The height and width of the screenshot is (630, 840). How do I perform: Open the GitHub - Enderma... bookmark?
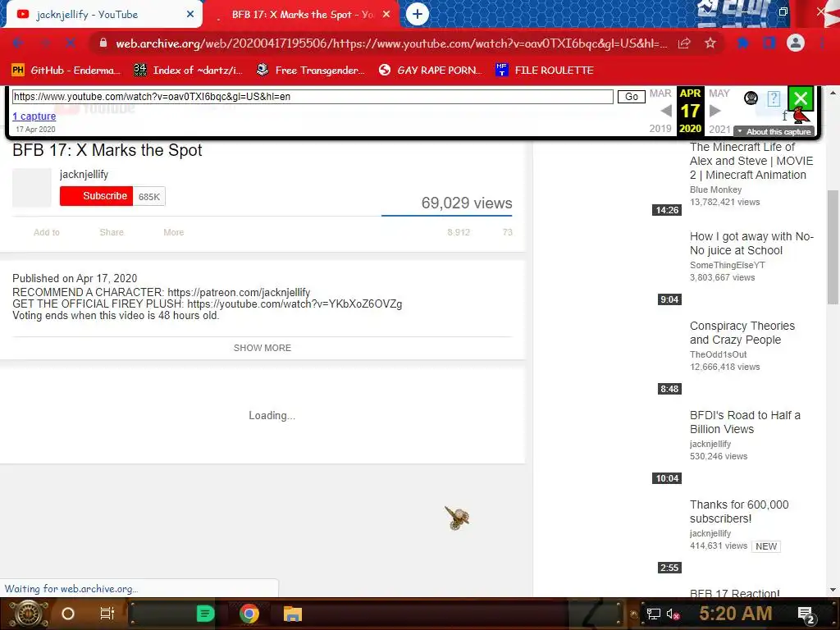pos(66,71)
